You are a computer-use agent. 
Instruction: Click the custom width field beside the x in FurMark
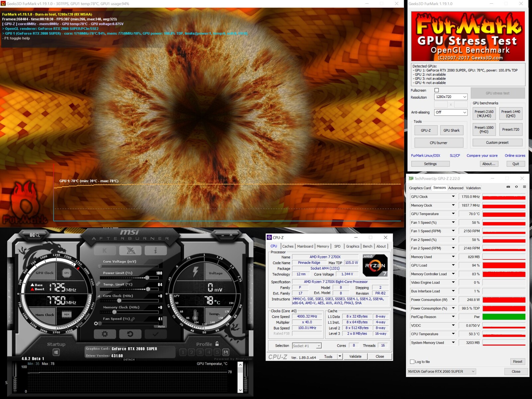coord(441,104)
